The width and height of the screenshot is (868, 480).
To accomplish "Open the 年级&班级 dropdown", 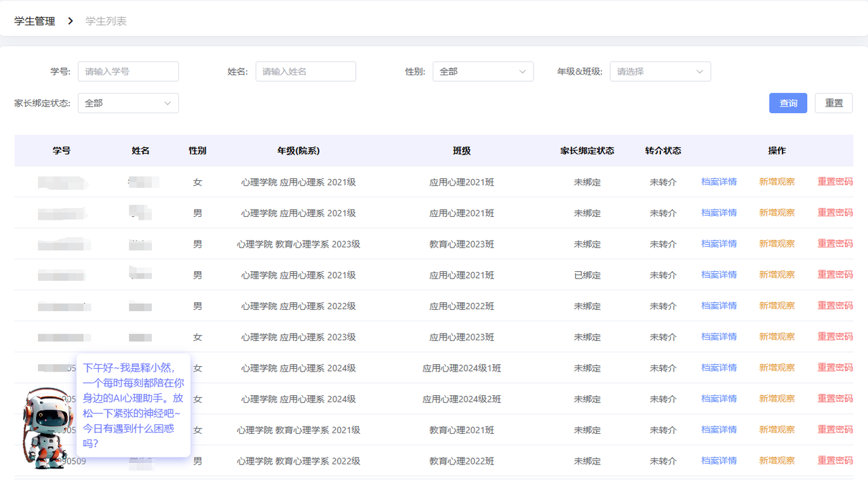I will pyautogui.click(x=660, y=71).
